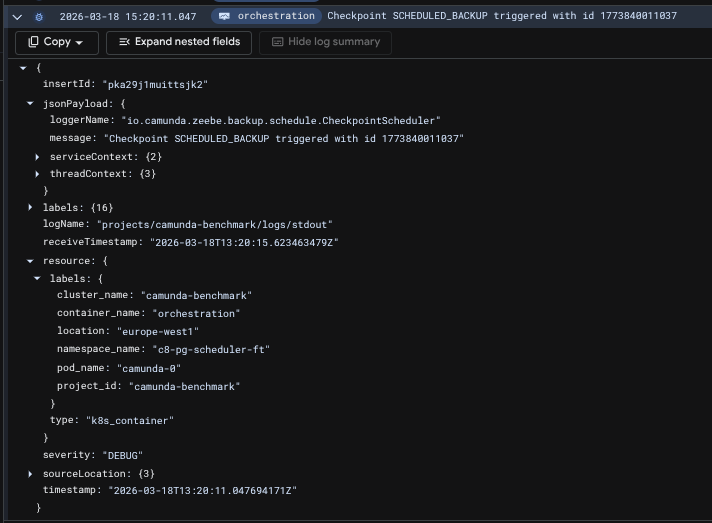Collapse the nested resource labels object
The height and width of the screenshot is (523, 712).
(37, 278)
